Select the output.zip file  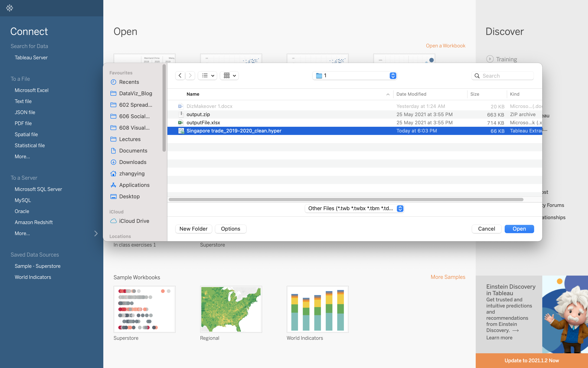(x=354, y=114)
